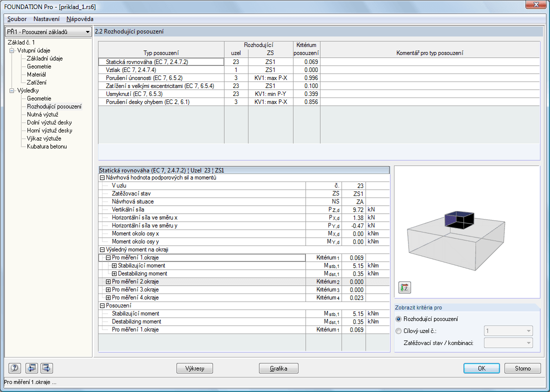Screen dimensions: 550x392
Task: Close the FOUNDATION Pro window
Action: [x=535, y=4]
